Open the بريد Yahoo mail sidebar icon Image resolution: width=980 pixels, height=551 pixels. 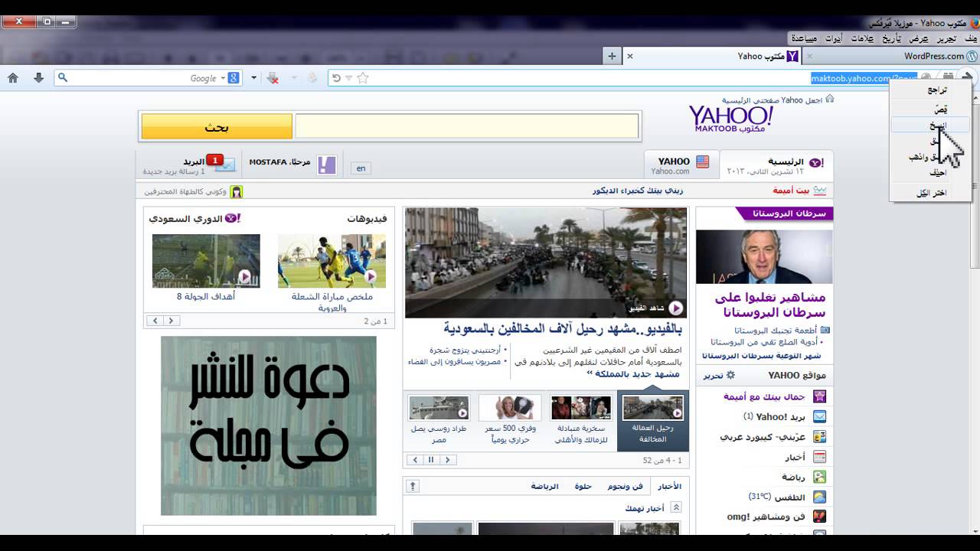819,416
